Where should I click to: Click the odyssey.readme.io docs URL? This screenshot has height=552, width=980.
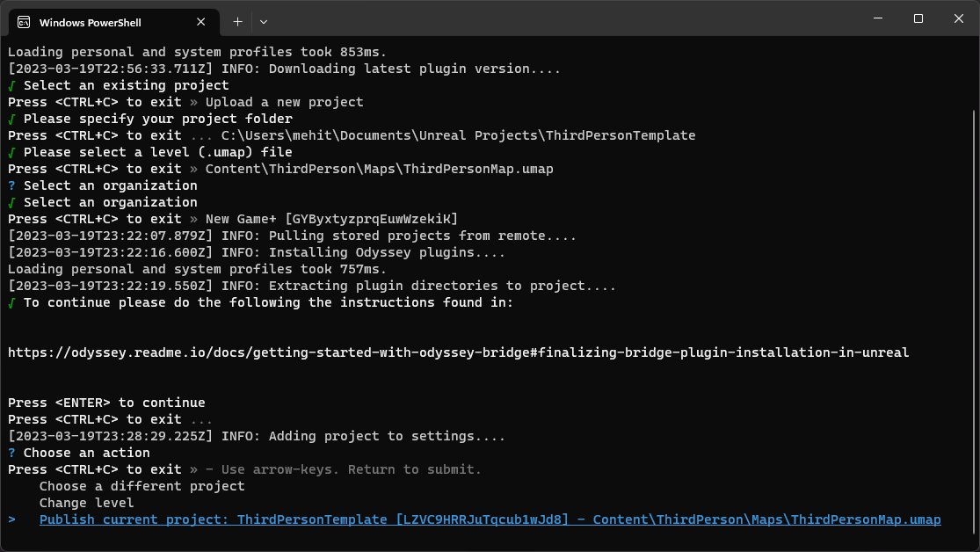click(x=458, y=352)
